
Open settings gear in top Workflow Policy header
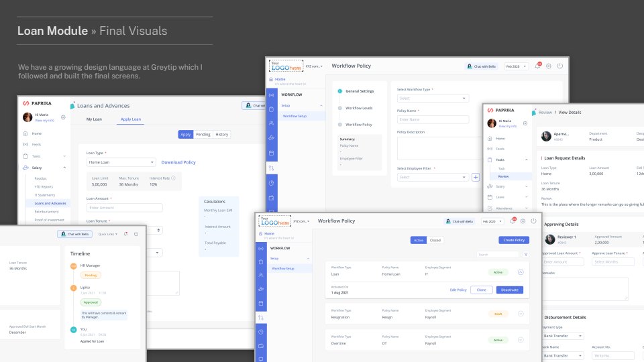tap(548, 66)
